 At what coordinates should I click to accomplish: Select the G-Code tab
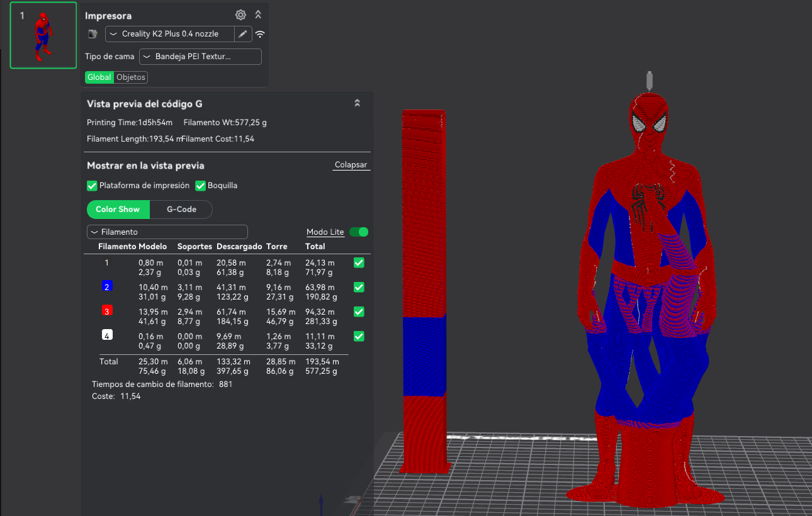point(181,210)
